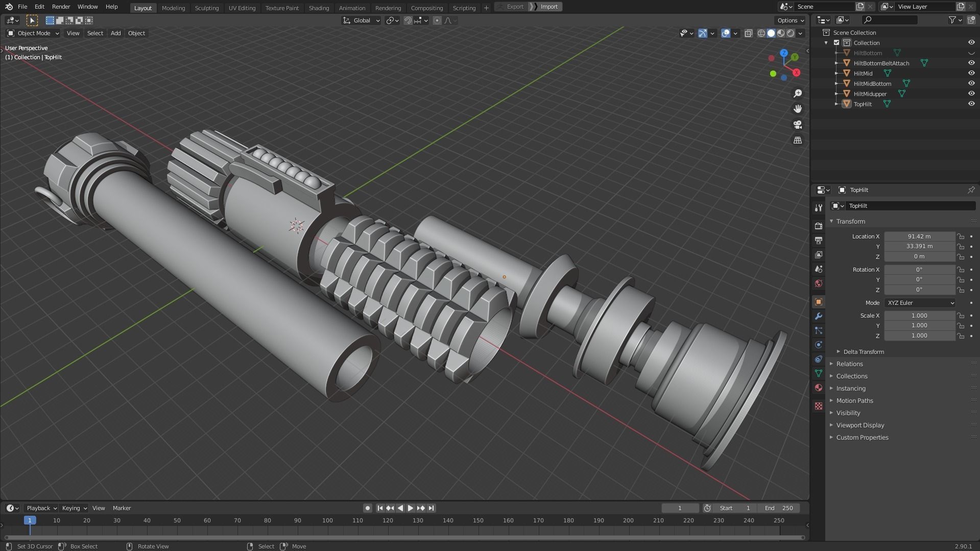The height and width of the screenshot is (551, 980).
Task: Open the Options dropdown
Action: click(x=790, y=20)
